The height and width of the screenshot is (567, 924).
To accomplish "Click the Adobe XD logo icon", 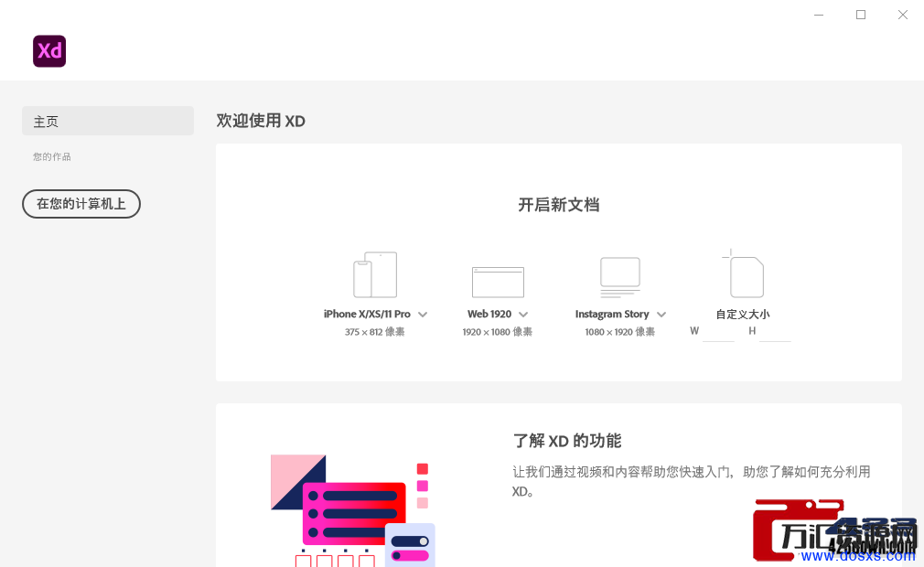I will pyautogui.click(x=49, y=51).
